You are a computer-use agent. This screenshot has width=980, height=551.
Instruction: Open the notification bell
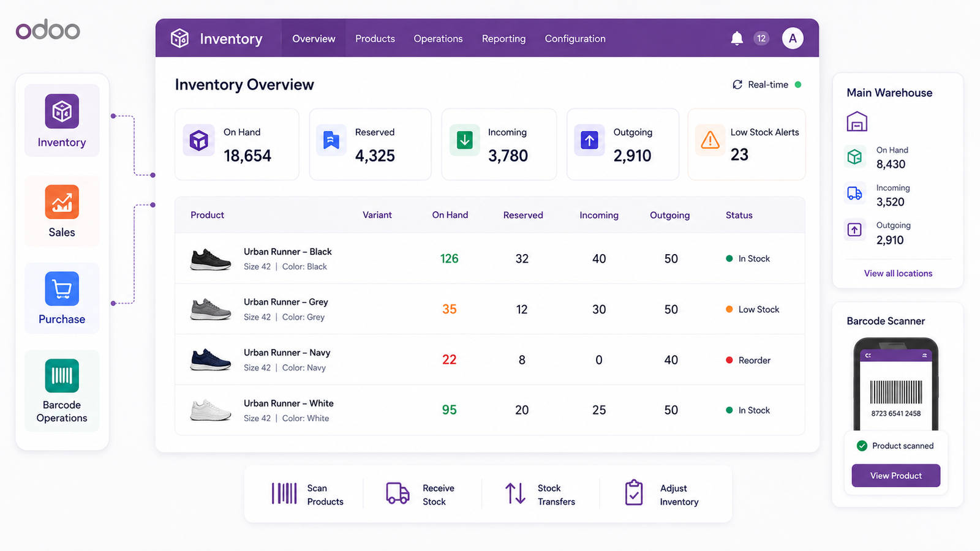pos(737,39)
